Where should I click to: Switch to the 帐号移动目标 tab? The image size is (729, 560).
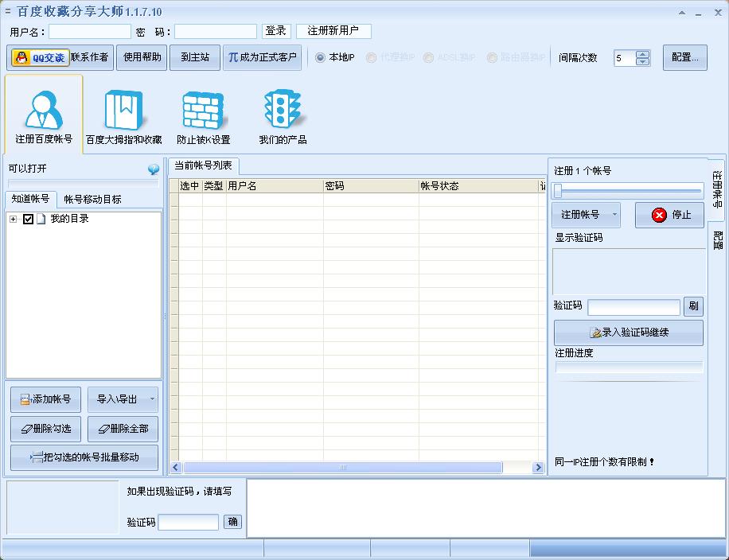92,200
